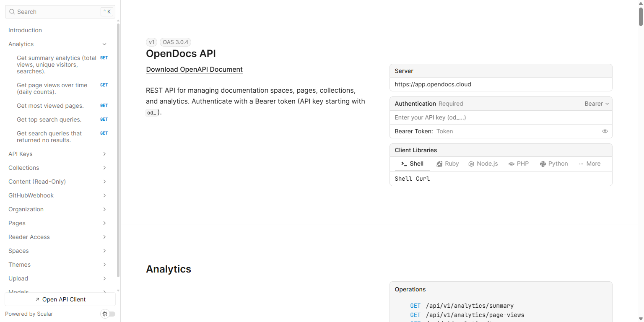Click the Open API Client button
Viewport: 644px width, 322px height.
point(60,299)
